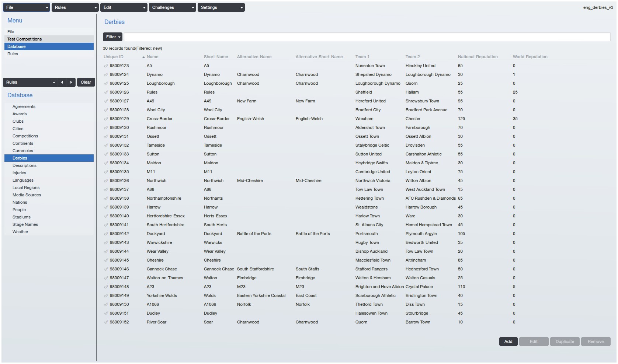Select the Derbies database section
618x364 pixels.
pos(49,158)
